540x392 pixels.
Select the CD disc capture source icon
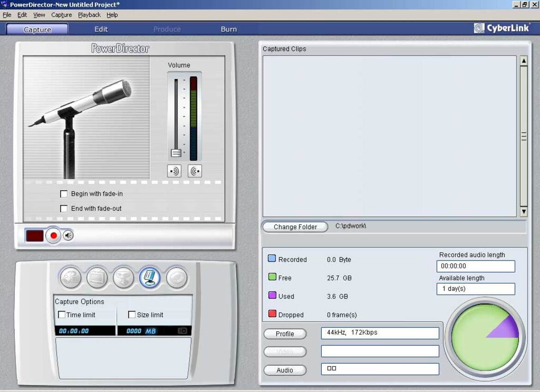177,278
